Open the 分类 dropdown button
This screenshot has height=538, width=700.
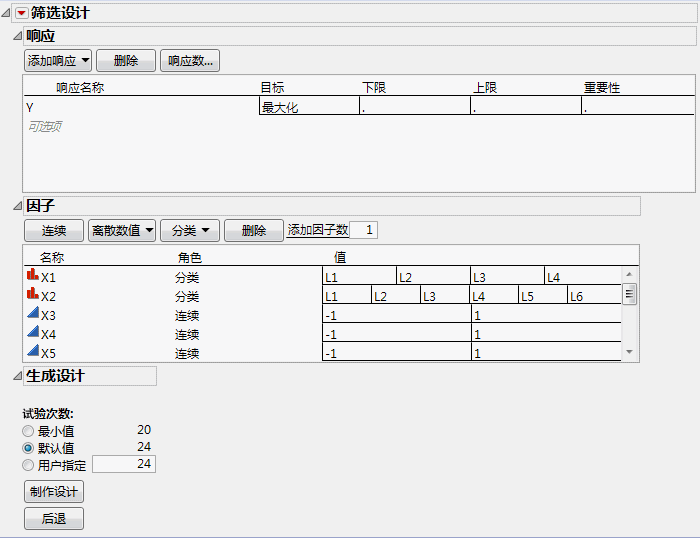[x=190, y=230]
